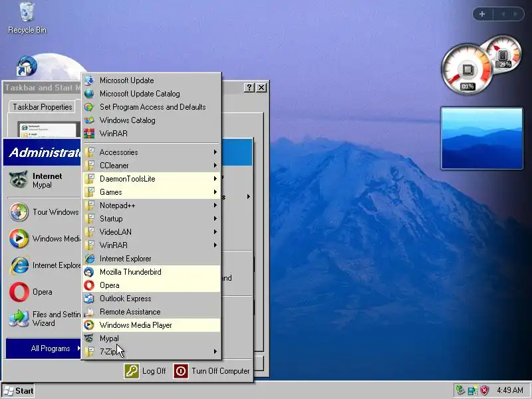Viewport: 532px width, 399px height.
Task: Click the Safely Remove Hardware tray icon
Action: pyautogui.click(x=460, y=390)
